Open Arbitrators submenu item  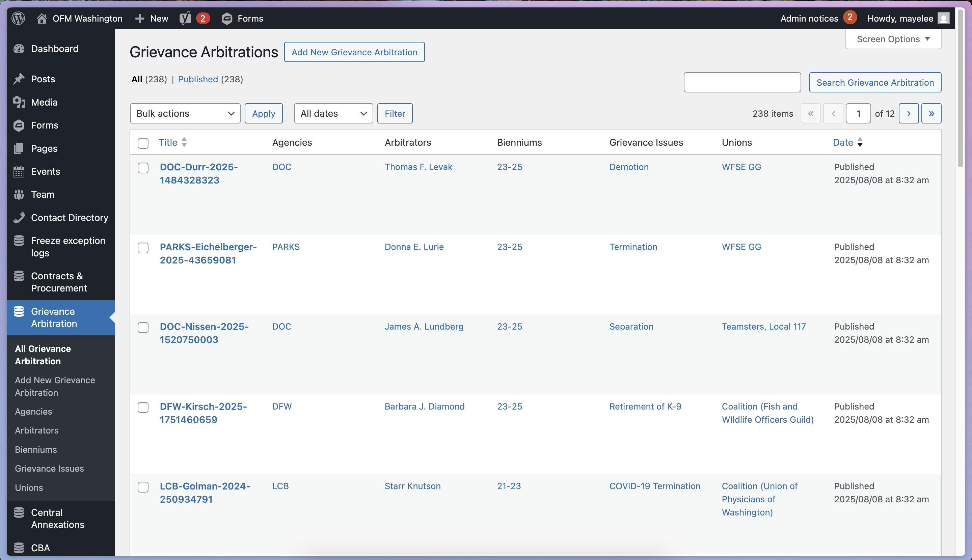pos(36,430)
